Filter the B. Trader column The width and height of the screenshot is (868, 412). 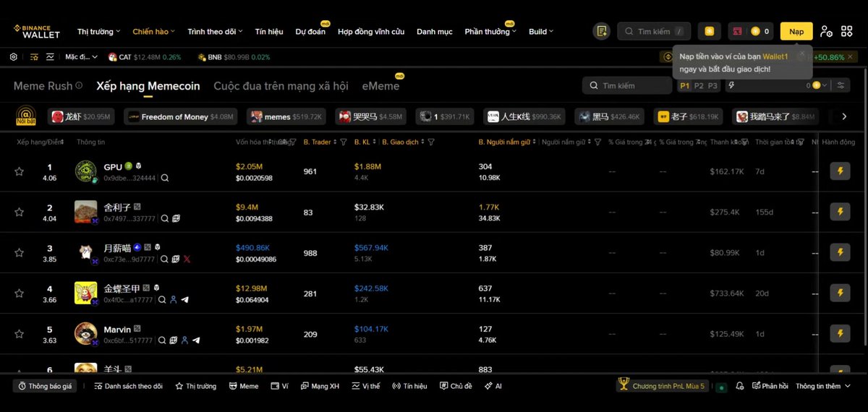click(344, 142)
